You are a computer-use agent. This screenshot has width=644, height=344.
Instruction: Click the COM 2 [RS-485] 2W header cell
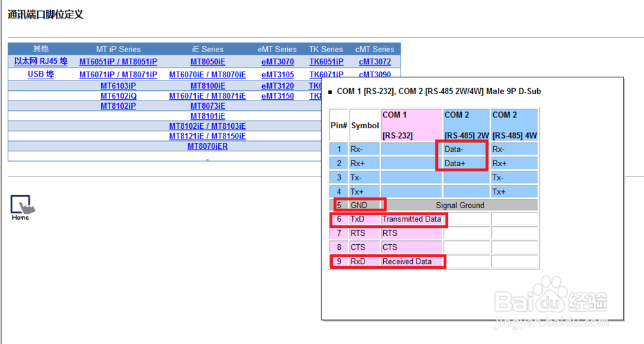pos(466,126)
